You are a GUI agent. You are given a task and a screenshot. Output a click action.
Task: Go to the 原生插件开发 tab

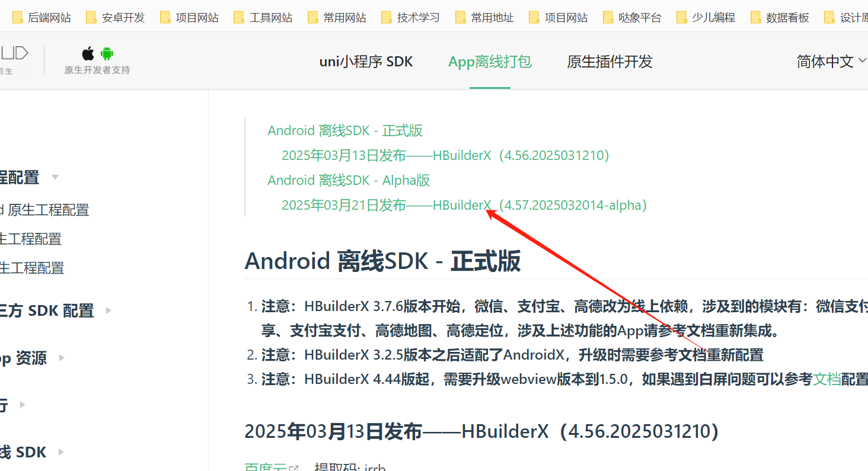click(609, 62)
